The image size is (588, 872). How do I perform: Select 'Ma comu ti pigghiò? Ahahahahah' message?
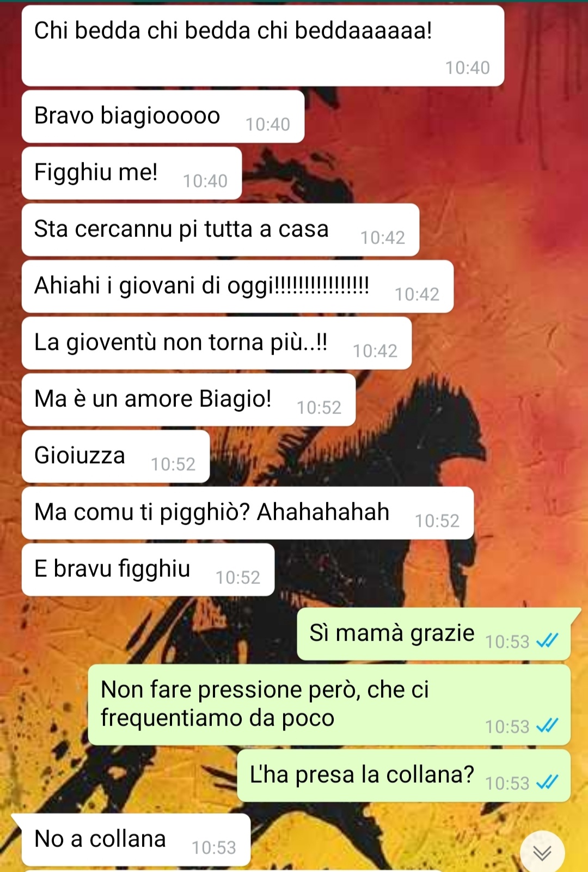click(248, 513)
